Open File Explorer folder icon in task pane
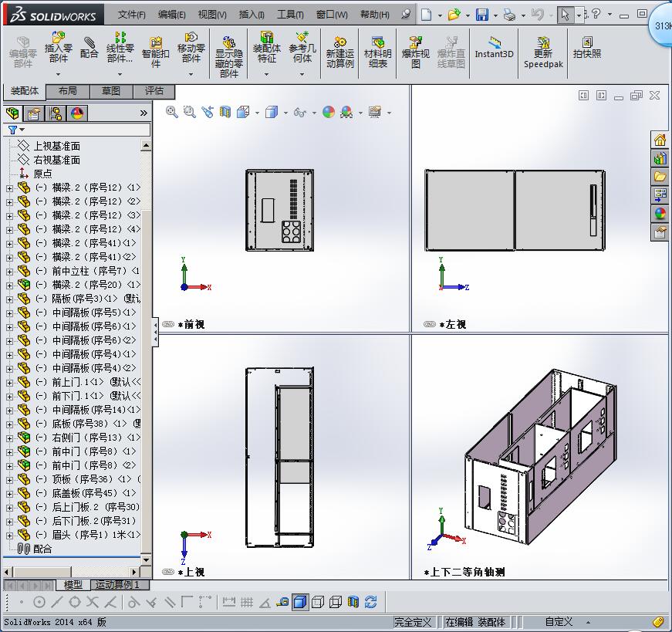 pos(660,177)
